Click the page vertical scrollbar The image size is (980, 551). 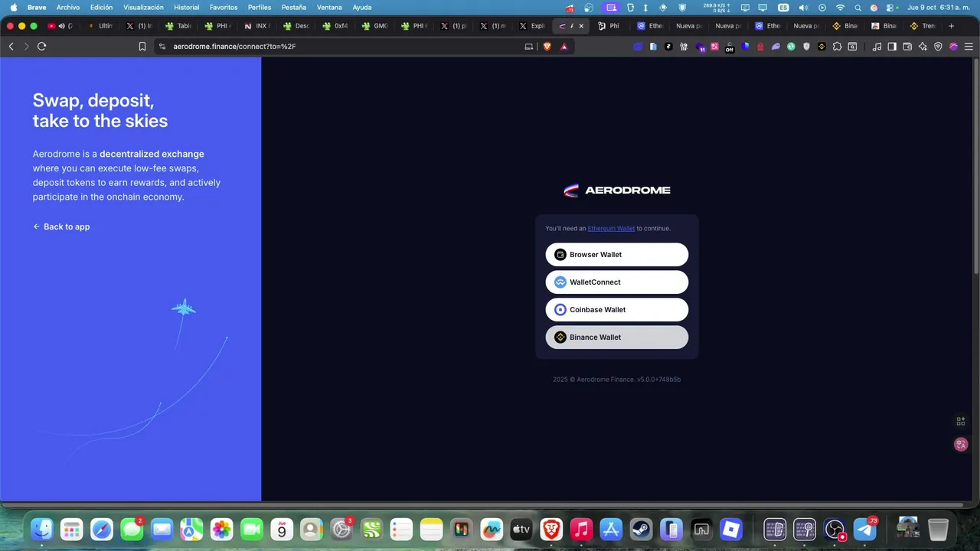[976, 168]
